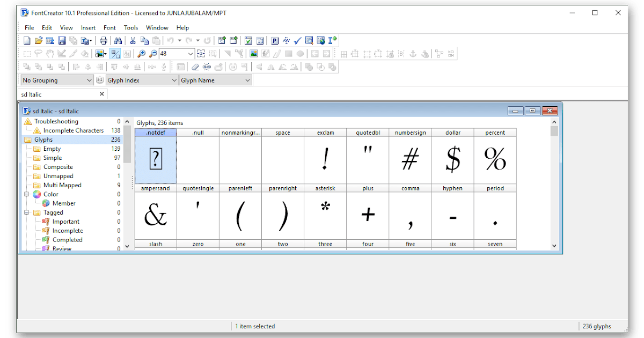Open the Tools menu
644x338 pixels.
(131, 27)
